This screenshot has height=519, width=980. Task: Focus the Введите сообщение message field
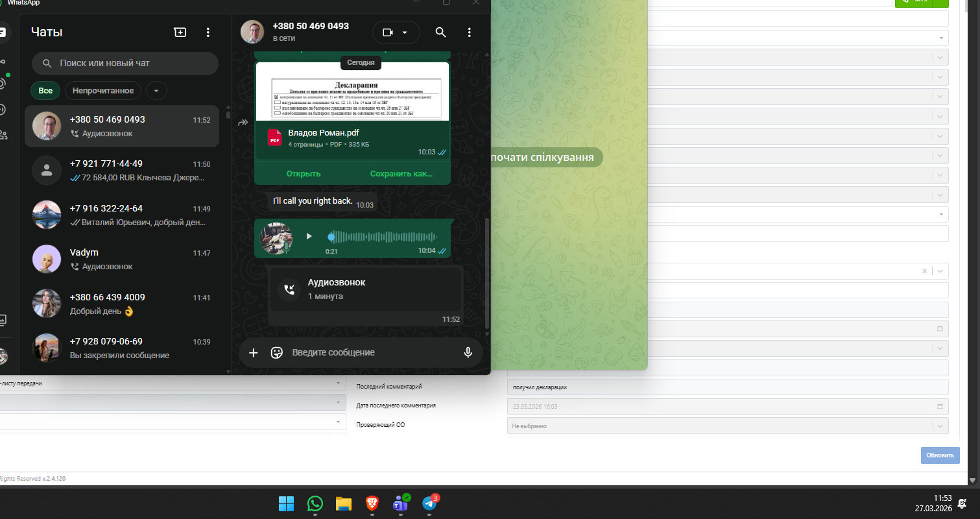pyautogui.click(x=372, y=352)
